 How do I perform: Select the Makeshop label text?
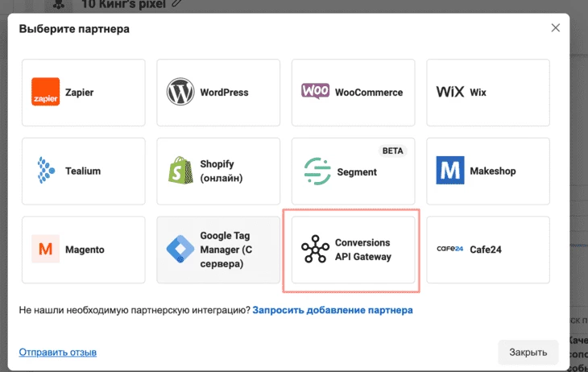[x=493, y=171]
